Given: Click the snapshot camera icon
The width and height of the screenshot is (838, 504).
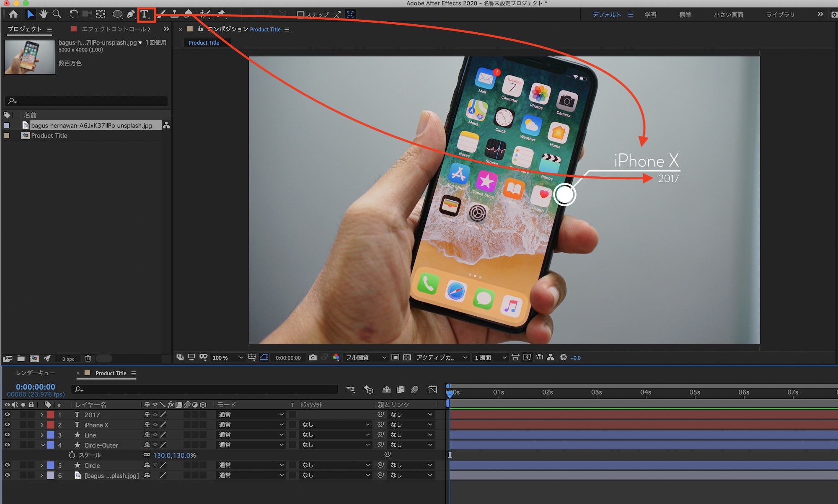Looking at the screenshot, I should click(x=313, y=357).
